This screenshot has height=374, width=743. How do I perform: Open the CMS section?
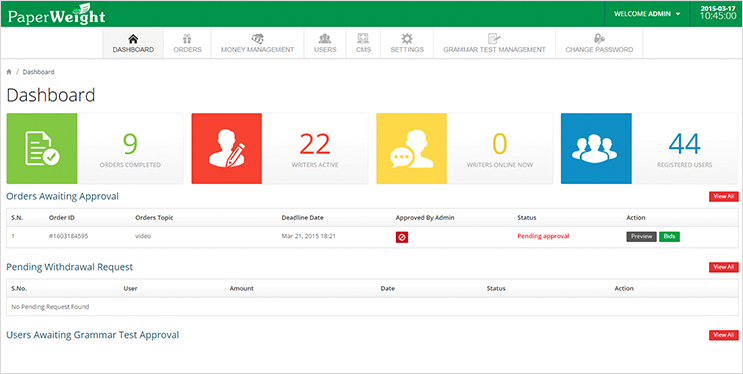[363, 43]
